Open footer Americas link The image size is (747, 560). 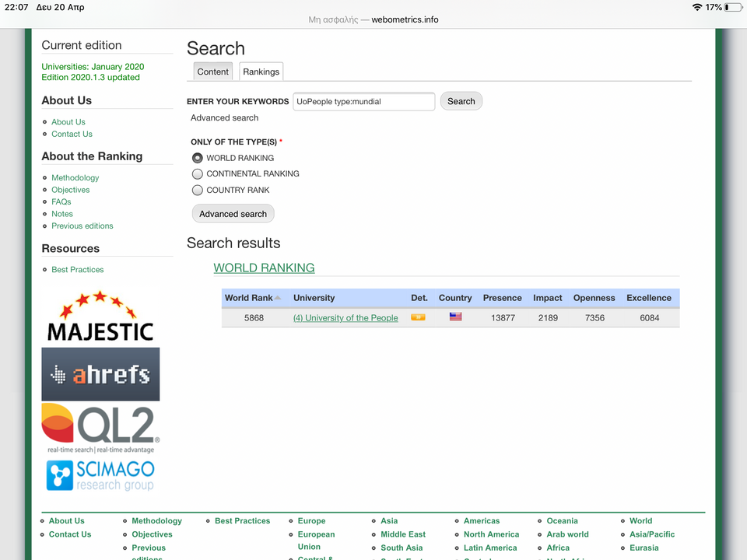tap(482, 521)
